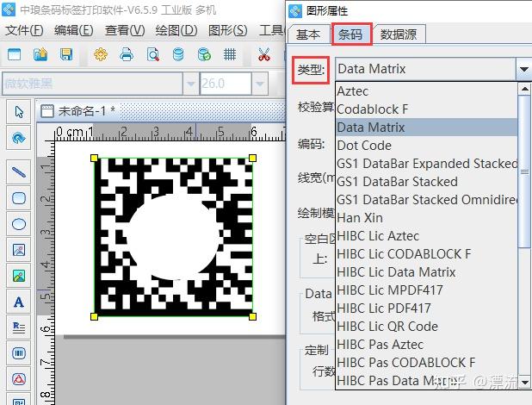Choose GS1 DataBar Expanded Stacked option
This screenshot has width=532, height=405.
coord(426,164)
